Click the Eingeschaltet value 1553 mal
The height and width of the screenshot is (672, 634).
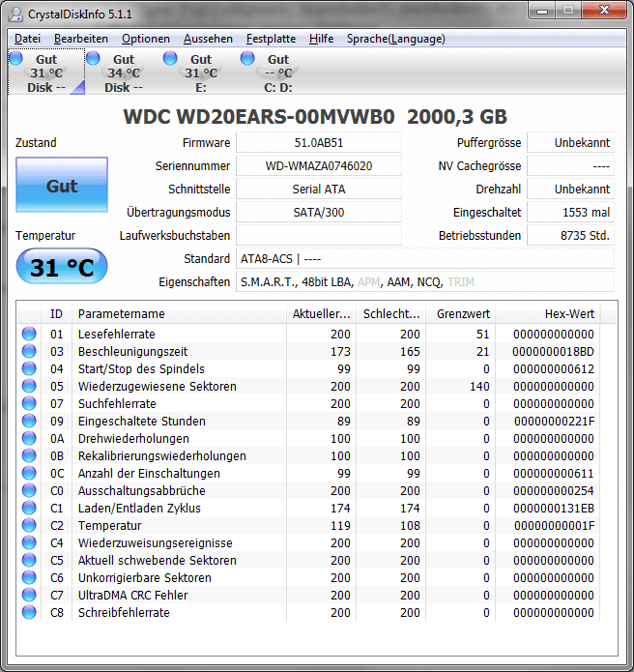[570, 212]
